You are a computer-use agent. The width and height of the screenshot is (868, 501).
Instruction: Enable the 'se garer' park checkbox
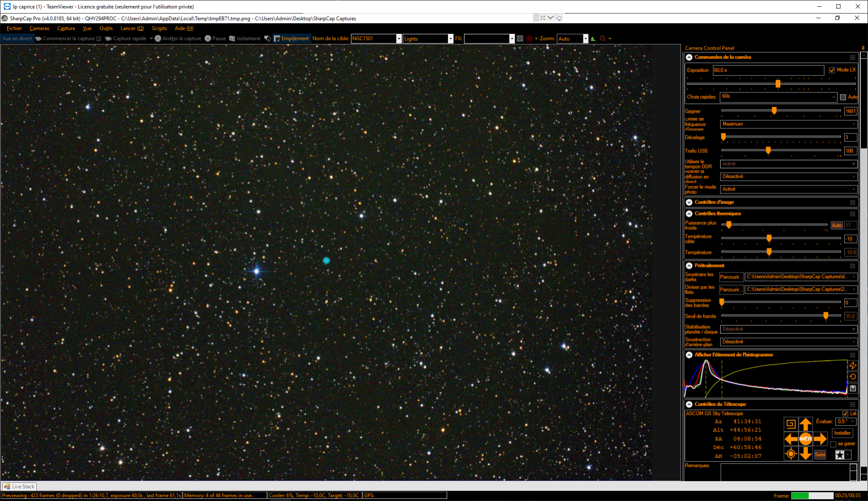pyautogui.click(x=833, y=444)
